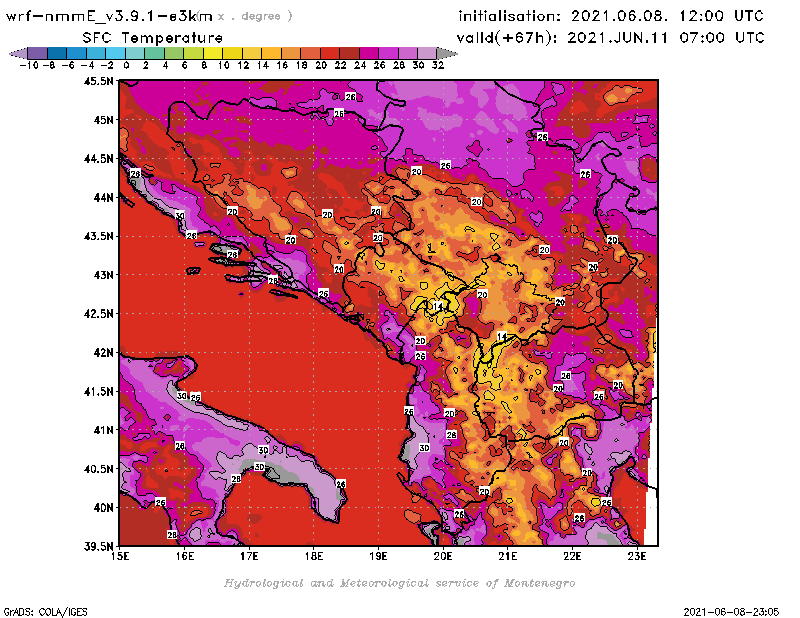Click the legend swatch between 0 and 2
The height and width of the screenshot is (618, 800).
tap(135, 53)
